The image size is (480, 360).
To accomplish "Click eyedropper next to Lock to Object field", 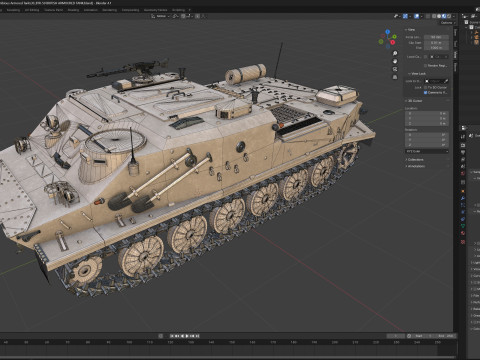I will pos(446,81).
